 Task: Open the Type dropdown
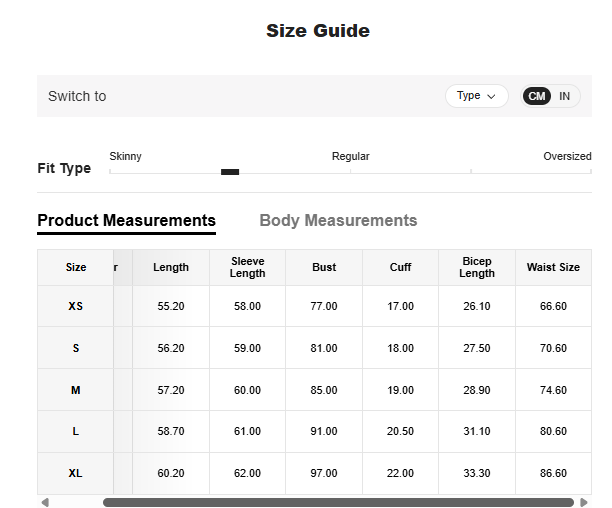(476, 96)
